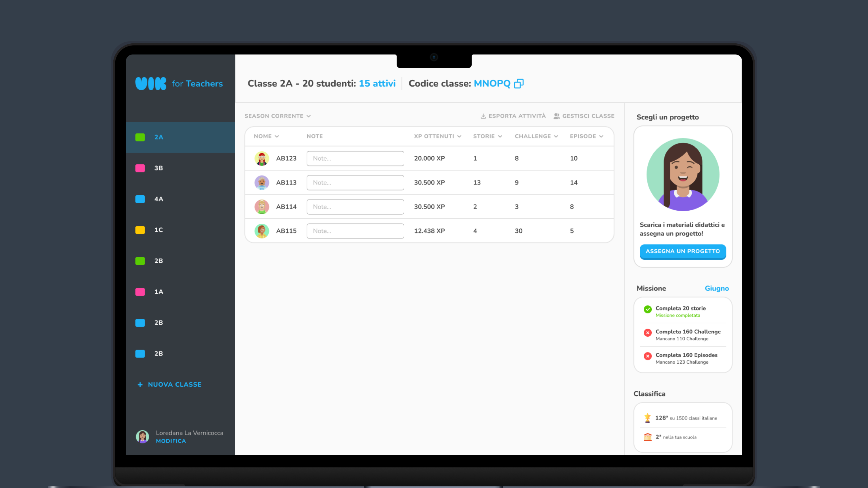Screen dimensions: 868x488
Task: Click the trophy icon in Classifica
Action: pyautogui.click(x=647, y=418)
